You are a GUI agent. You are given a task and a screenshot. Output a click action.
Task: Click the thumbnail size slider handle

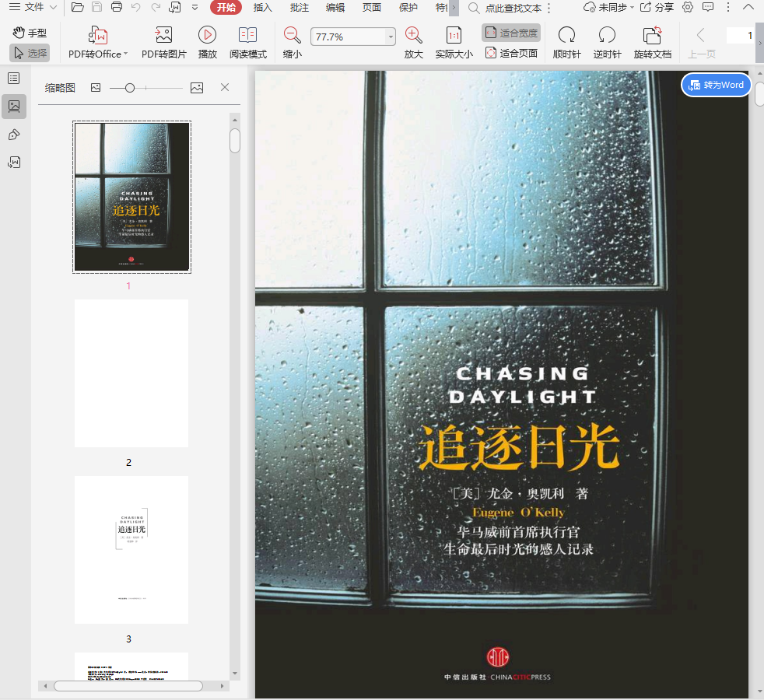(x=130, y=88)
